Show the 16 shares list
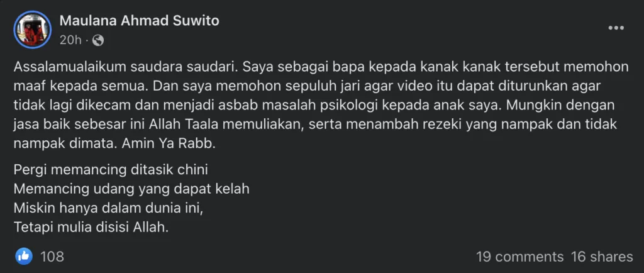This screenshot has width=644, height=273. click(x=602, y=257)
